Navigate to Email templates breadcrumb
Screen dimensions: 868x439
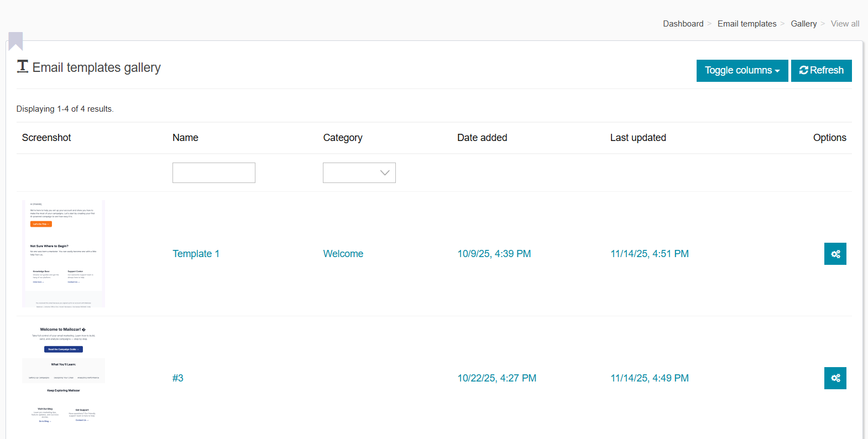(746, 24)
